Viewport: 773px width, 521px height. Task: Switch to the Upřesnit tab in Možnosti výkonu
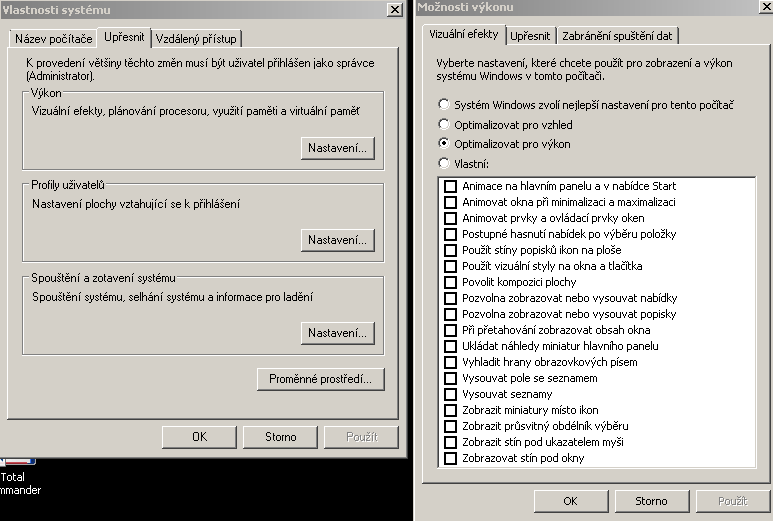tap(530, 36)
